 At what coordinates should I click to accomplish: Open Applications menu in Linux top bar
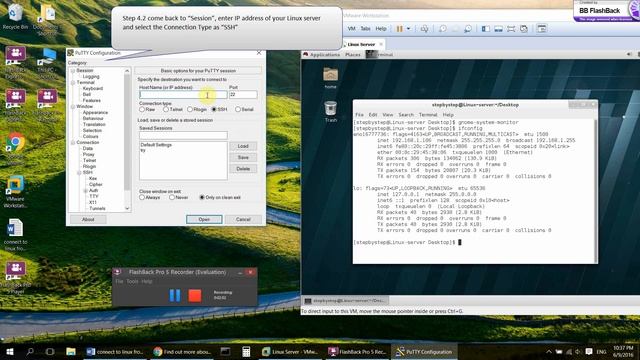tap(324, 54)
